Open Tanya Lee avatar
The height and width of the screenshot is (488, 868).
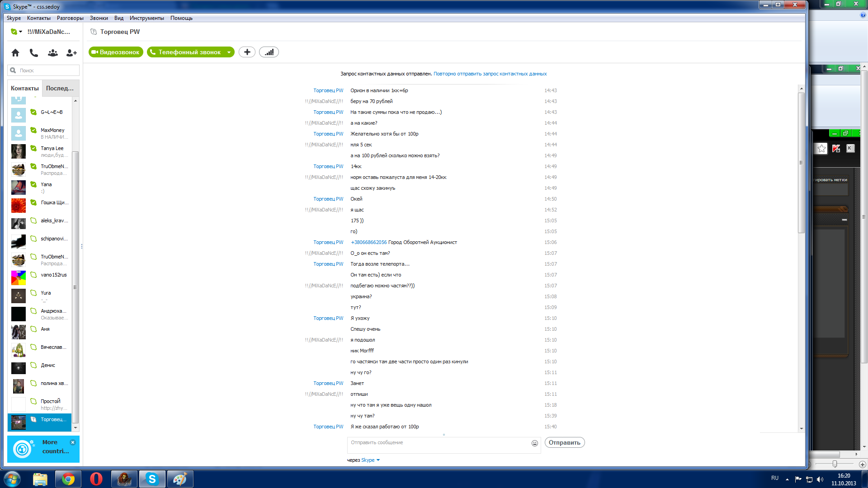19,151
